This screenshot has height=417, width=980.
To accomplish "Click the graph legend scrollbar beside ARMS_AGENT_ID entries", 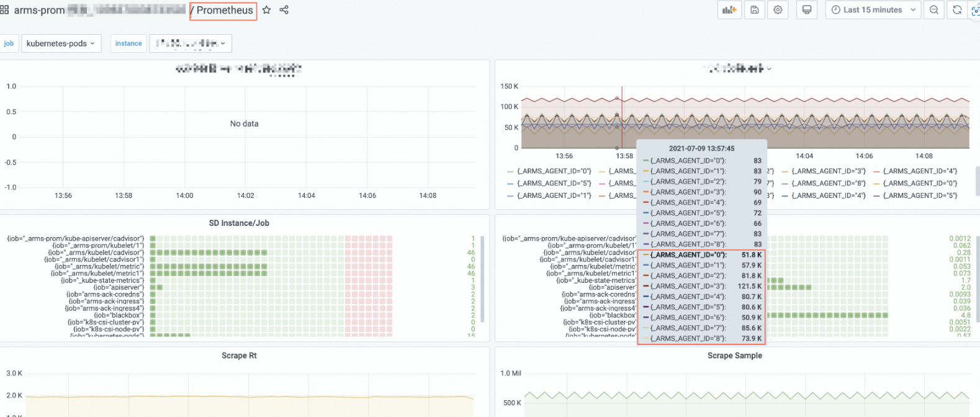I will pyautogui.click(x=978, y=180).
